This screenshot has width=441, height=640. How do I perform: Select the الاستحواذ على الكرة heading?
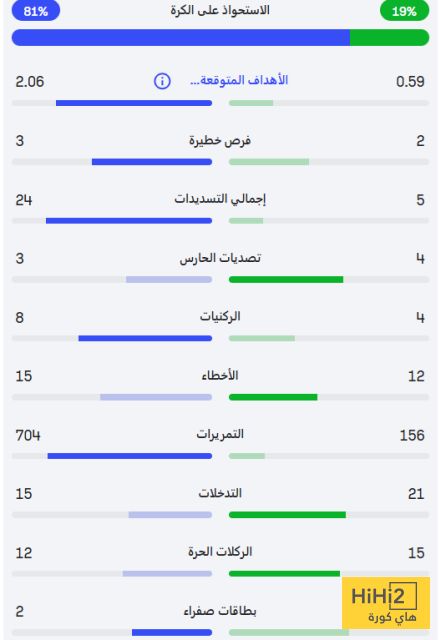tap(220, 10)
